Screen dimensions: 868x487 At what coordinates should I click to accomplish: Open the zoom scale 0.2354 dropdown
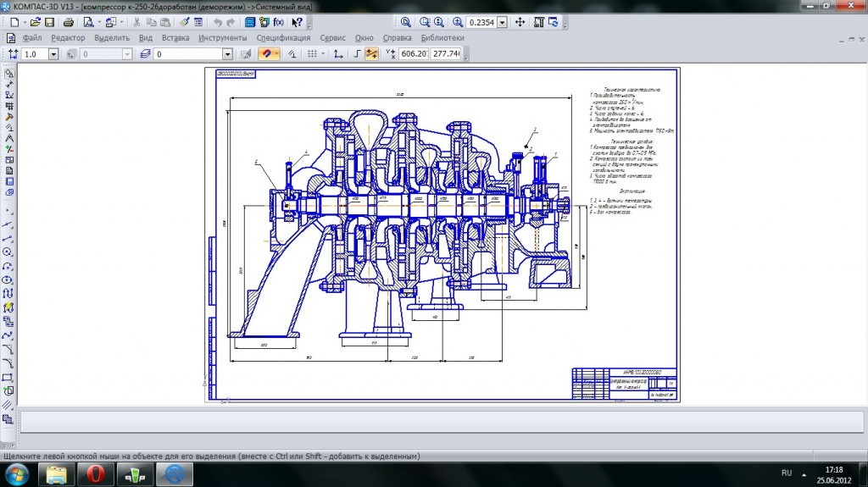coord(504,22)
